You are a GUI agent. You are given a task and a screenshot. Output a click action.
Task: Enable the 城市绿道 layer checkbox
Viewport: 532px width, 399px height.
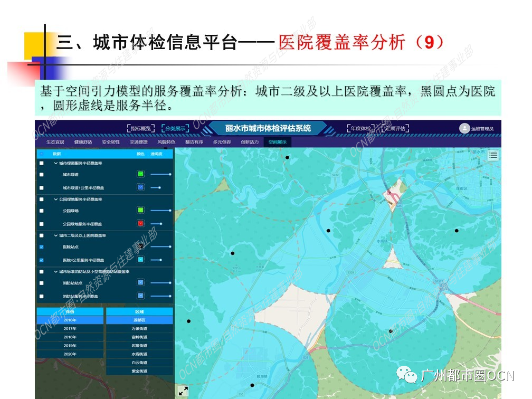pos(41,174)
